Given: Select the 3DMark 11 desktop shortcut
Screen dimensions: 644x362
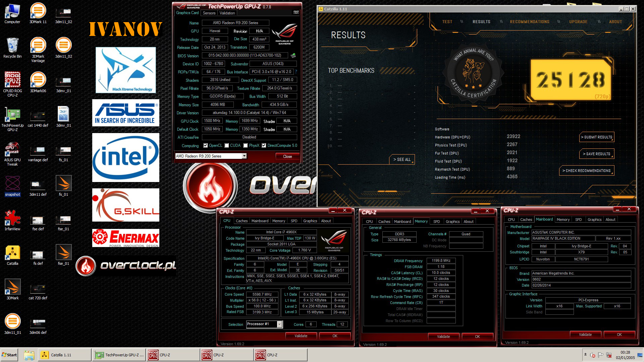Looking at the screenshot, I should 38,13.
